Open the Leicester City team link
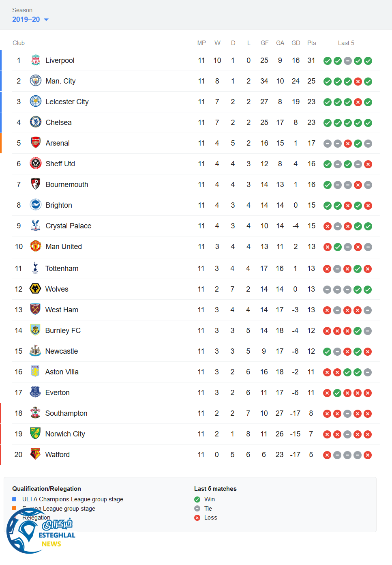 tap(67, 102)
